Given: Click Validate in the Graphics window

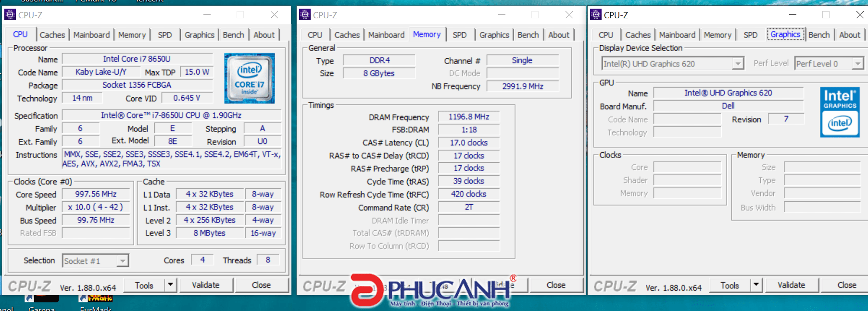Looking at the screenshot, I should coord(792,285).
